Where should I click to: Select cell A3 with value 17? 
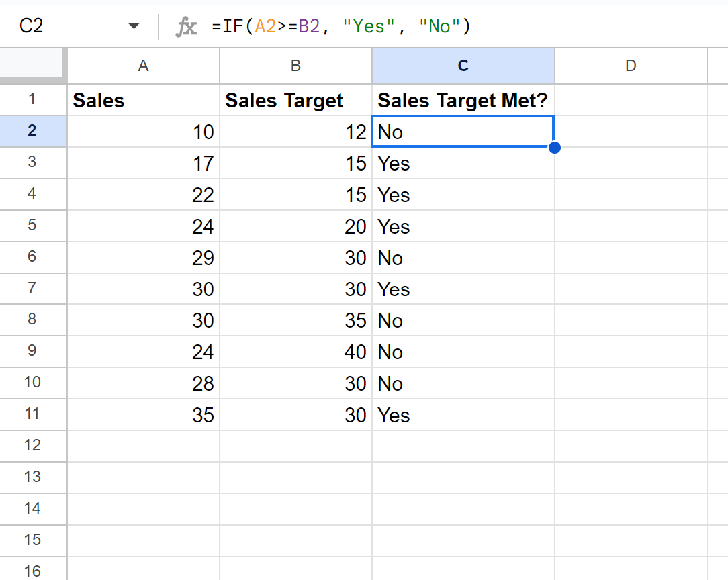click(x=144, y=163)
